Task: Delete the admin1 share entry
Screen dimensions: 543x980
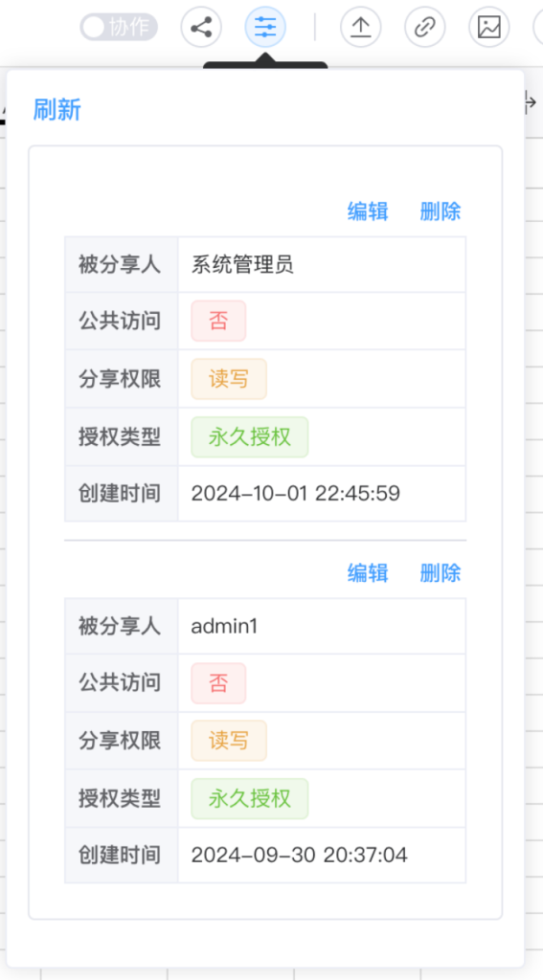Action: (441, 573)
